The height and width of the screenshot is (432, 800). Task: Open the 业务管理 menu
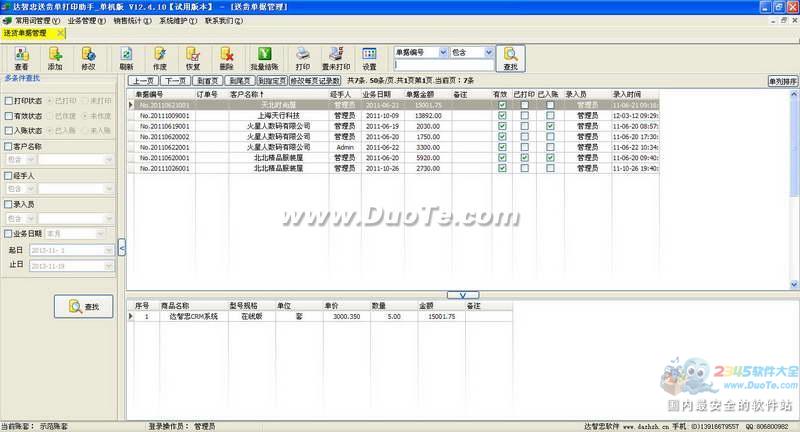tap(88, 19)
